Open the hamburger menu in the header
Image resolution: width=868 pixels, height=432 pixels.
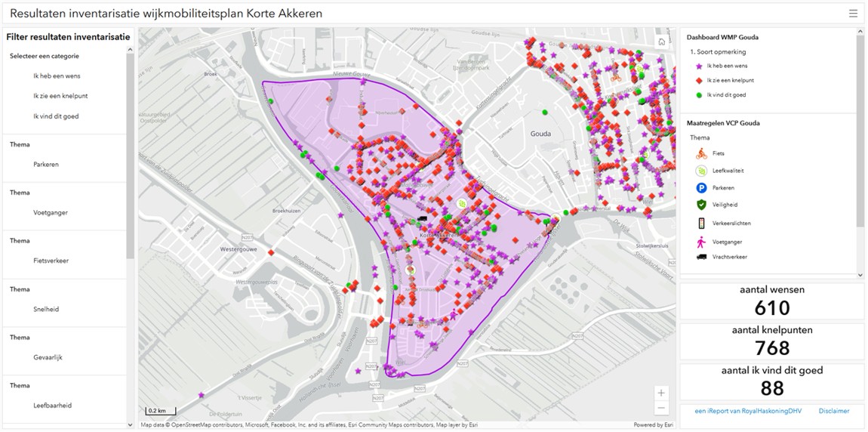[x=853, y=14]
